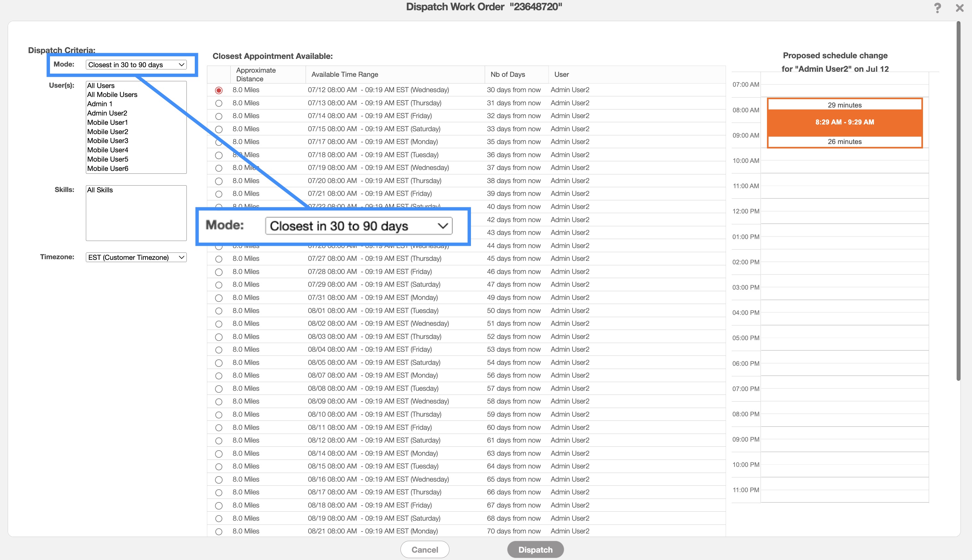Screen dimensions: 972x560
Task: Click the Dispatch button
Action: click(x=535, y=550)
